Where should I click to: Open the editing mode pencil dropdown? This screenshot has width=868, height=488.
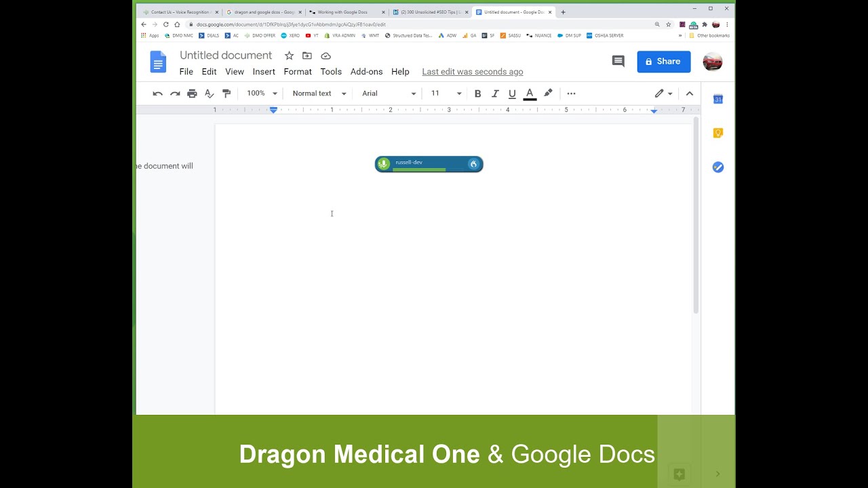point(663,94)
